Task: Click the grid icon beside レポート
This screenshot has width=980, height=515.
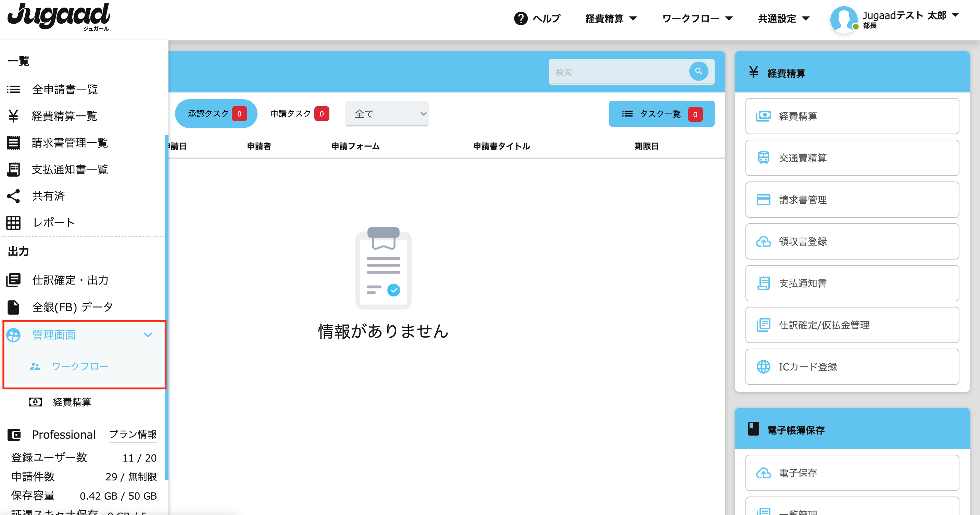Action: [13, 223]
